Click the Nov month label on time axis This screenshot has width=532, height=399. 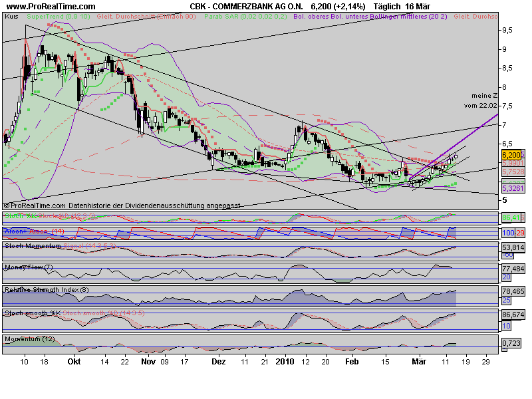click(148, 361)
